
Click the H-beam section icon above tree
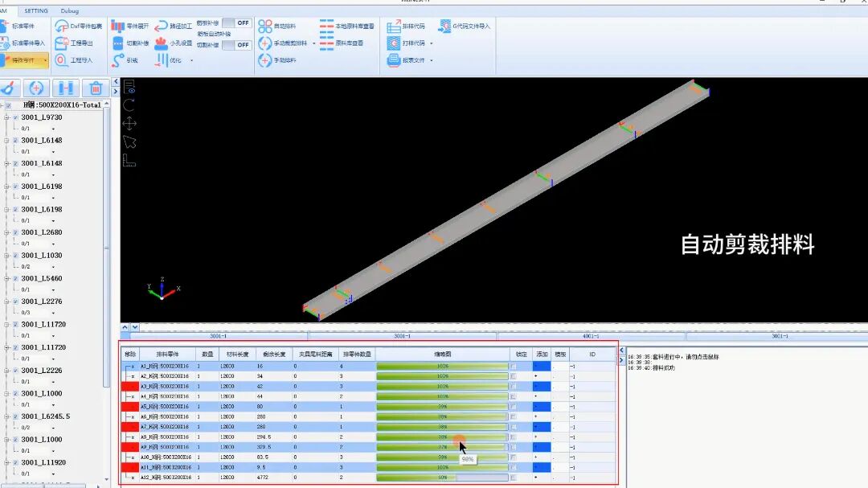tap(65, 88)
